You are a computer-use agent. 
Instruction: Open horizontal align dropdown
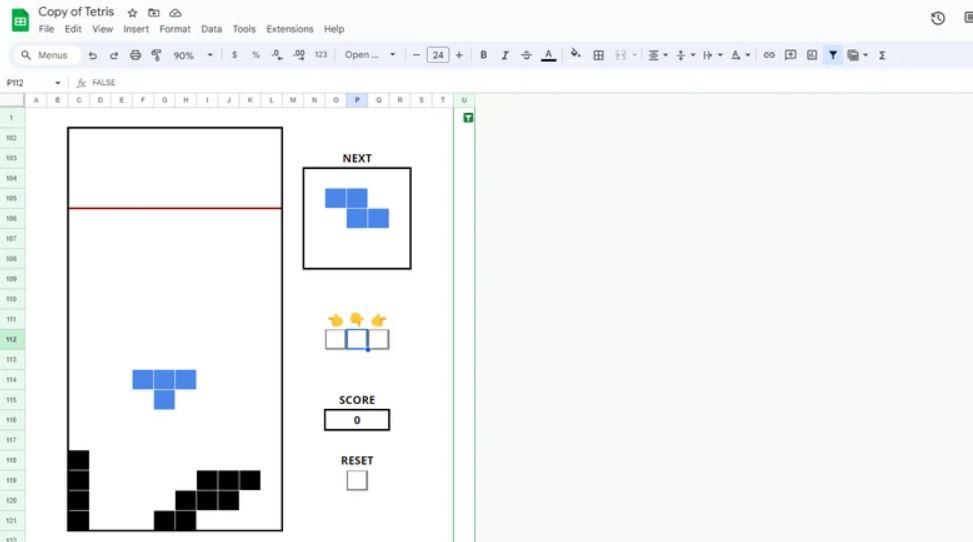(x=658, y=55)
